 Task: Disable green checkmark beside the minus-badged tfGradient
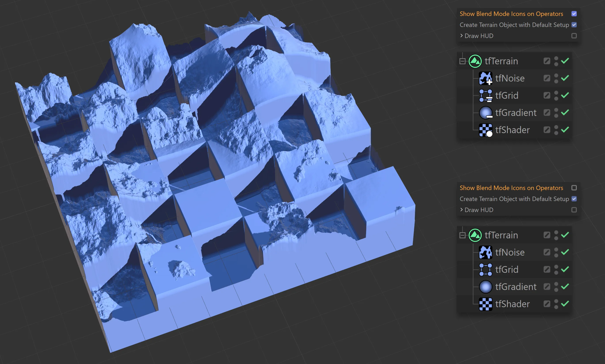click(565, 113)
